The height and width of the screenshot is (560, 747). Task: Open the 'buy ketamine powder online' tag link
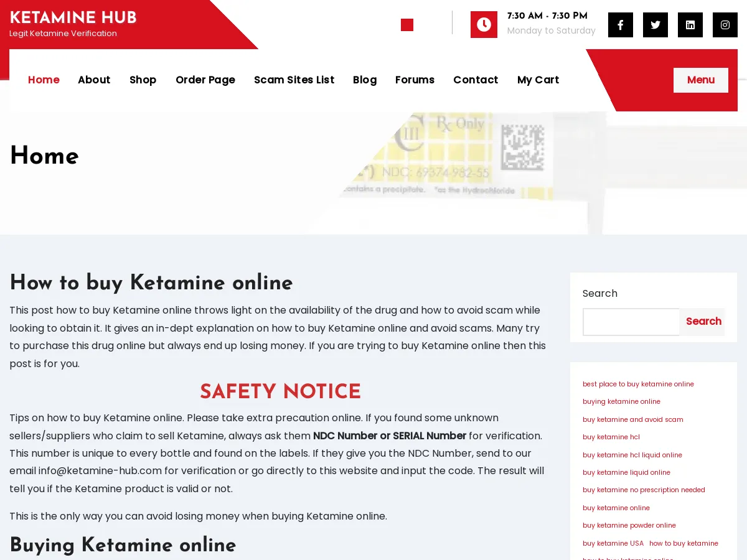[629, 525]
